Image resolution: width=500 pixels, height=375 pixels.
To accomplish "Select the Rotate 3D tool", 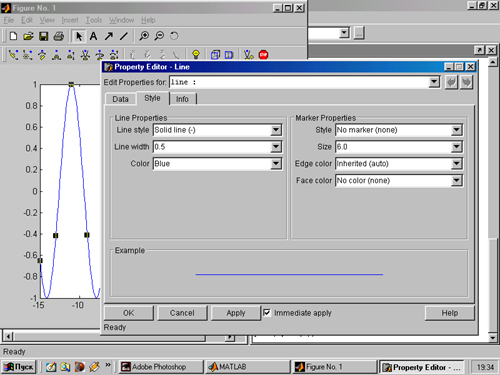I will pos(174,36).
